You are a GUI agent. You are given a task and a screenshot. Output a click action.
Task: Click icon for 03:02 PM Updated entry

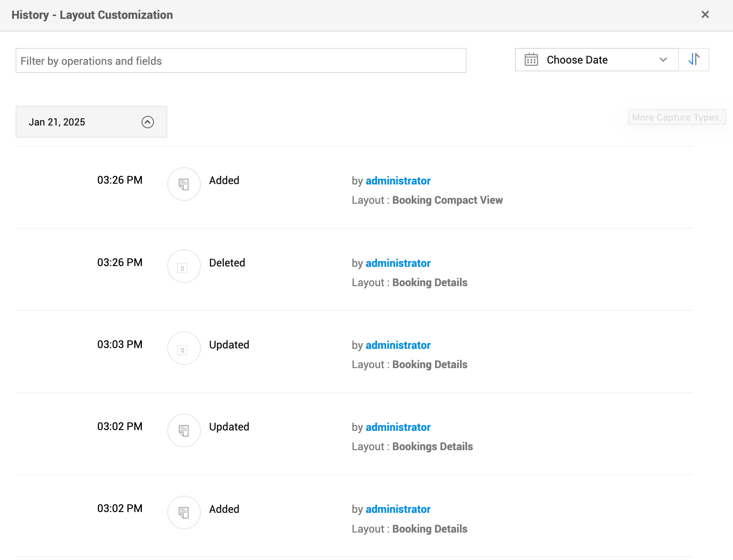point(184,430)
